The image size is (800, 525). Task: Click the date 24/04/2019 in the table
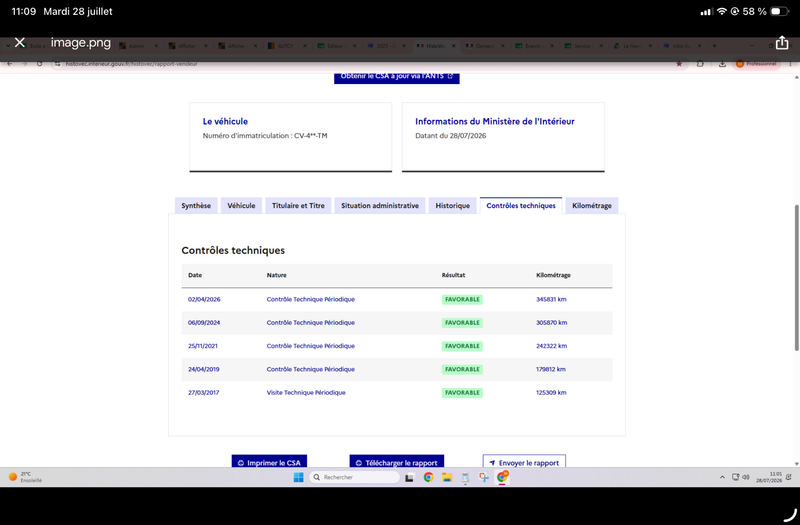tap(204, 369)
